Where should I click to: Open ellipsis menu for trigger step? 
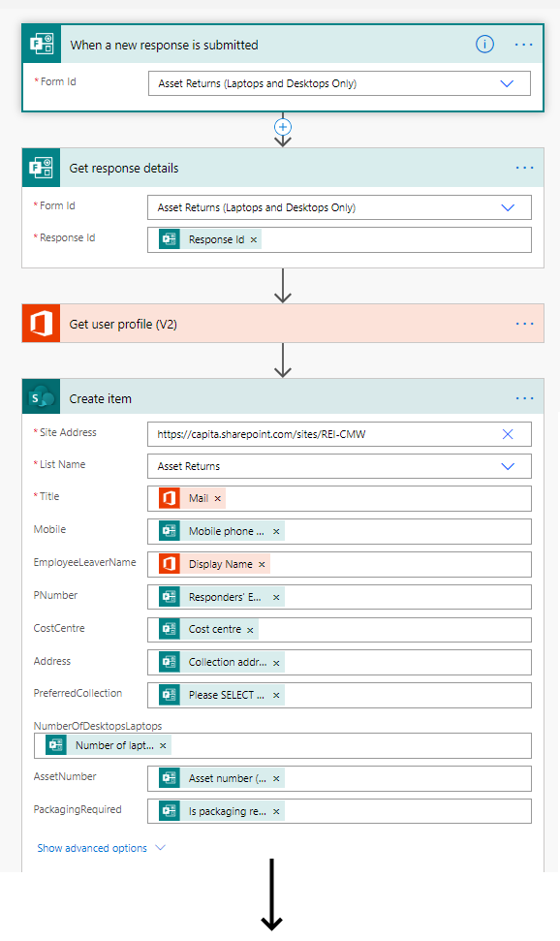(523, 45)
